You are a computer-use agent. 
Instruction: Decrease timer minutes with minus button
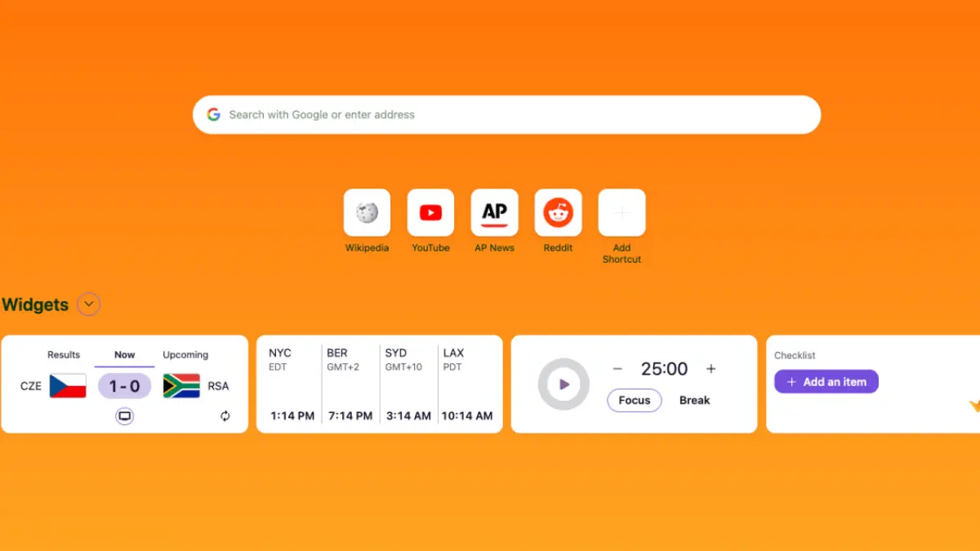tap(617, 369)
